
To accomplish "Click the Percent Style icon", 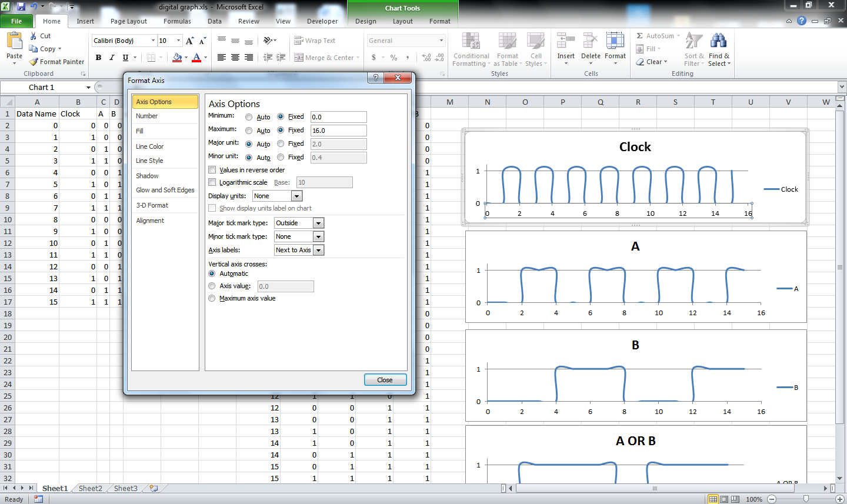I will [x=393, y=58].
